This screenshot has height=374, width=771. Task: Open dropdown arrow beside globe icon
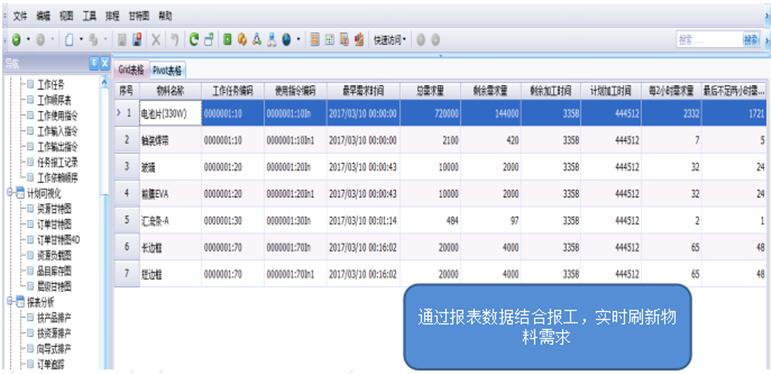(298, 40)
